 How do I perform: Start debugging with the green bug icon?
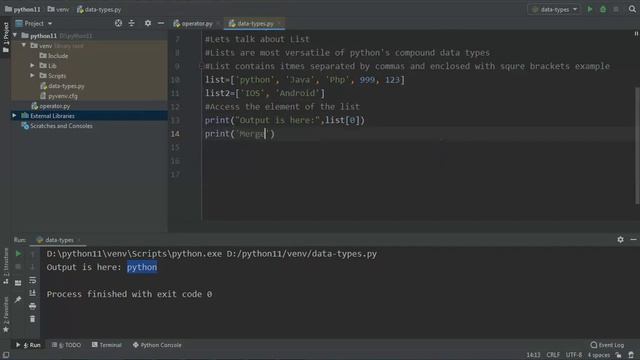(603, 9)
